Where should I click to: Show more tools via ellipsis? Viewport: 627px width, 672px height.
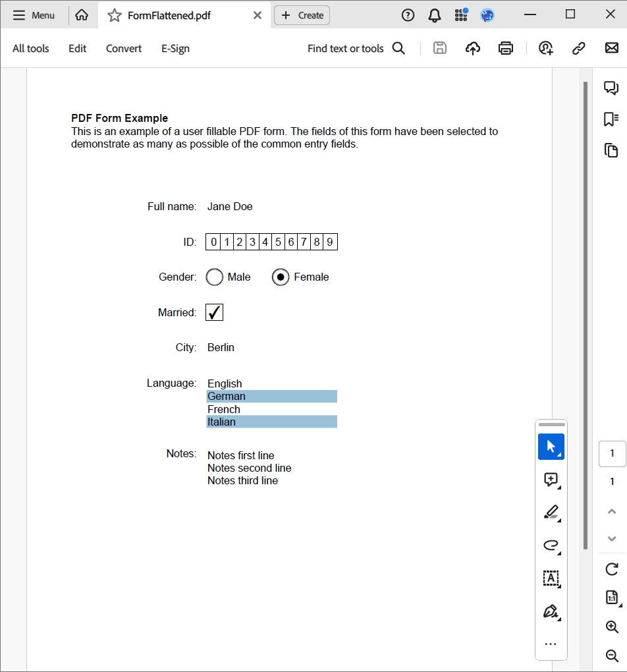tap(551, 644)
